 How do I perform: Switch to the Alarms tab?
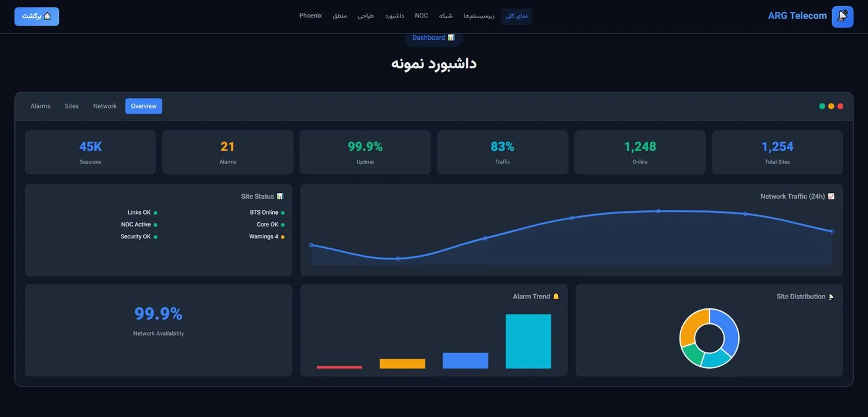pos(40,106)
